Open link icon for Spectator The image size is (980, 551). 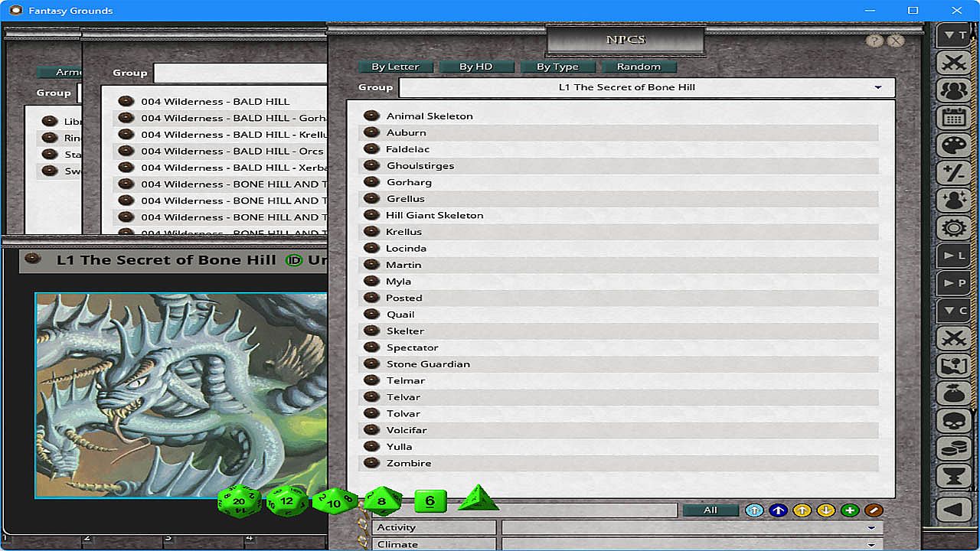371,347
